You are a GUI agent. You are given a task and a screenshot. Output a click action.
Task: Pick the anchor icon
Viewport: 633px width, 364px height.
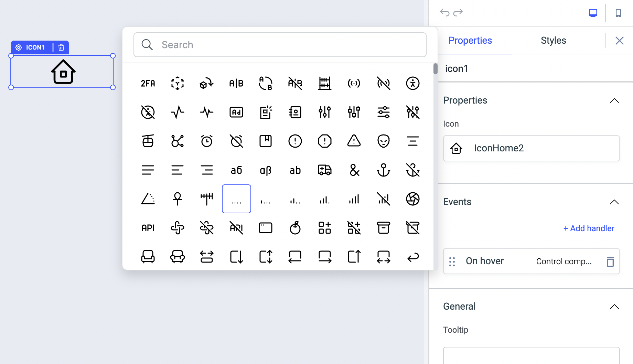pos(383,170)
